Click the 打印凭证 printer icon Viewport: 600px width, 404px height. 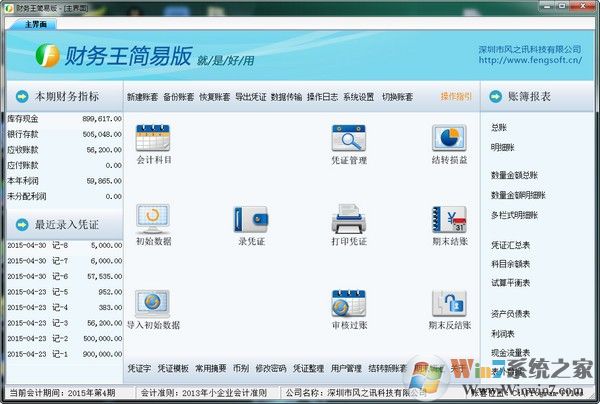(x=349, y=219)
